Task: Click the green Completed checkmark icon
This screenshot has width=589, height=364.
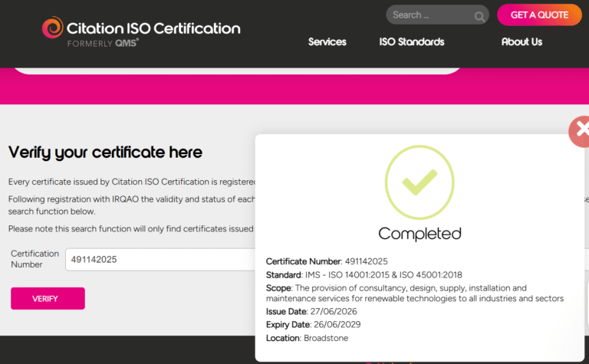Action: click(x=420, y=182)
